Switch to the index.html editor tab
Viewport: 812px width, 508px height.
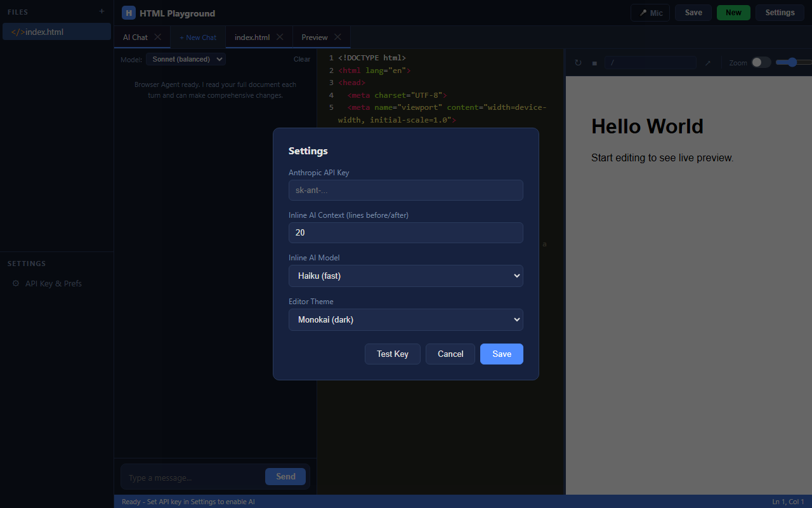pyautogui.click(x=251, y=37)
